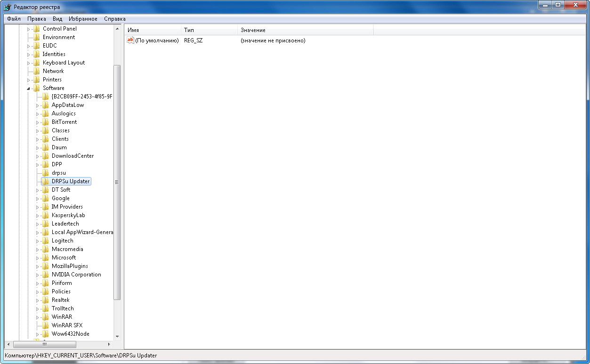Click the Значение column header
Image resolution: width=590 pixels, height=364 pixels.
[305, 30]
